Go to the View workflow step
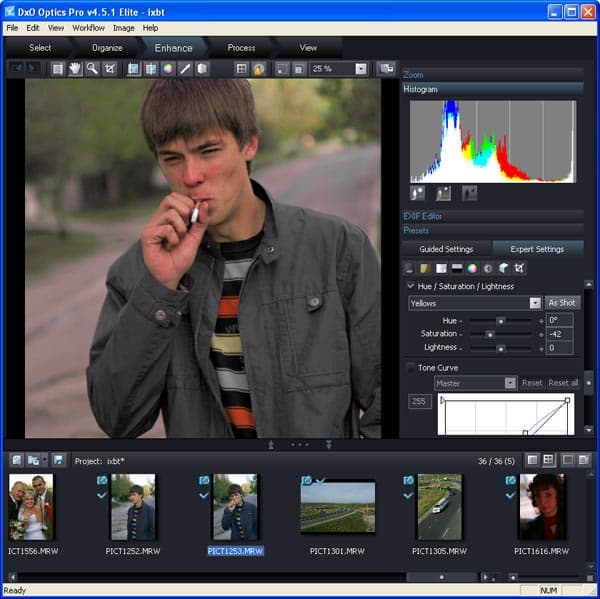600x599 pixels. click(x=308, y=48)
